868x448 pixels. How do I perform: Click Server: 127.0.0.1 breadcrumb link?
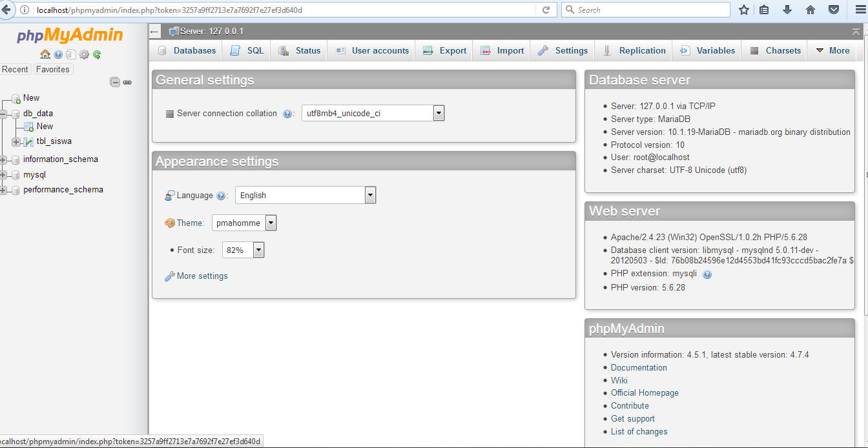point(211,31)
